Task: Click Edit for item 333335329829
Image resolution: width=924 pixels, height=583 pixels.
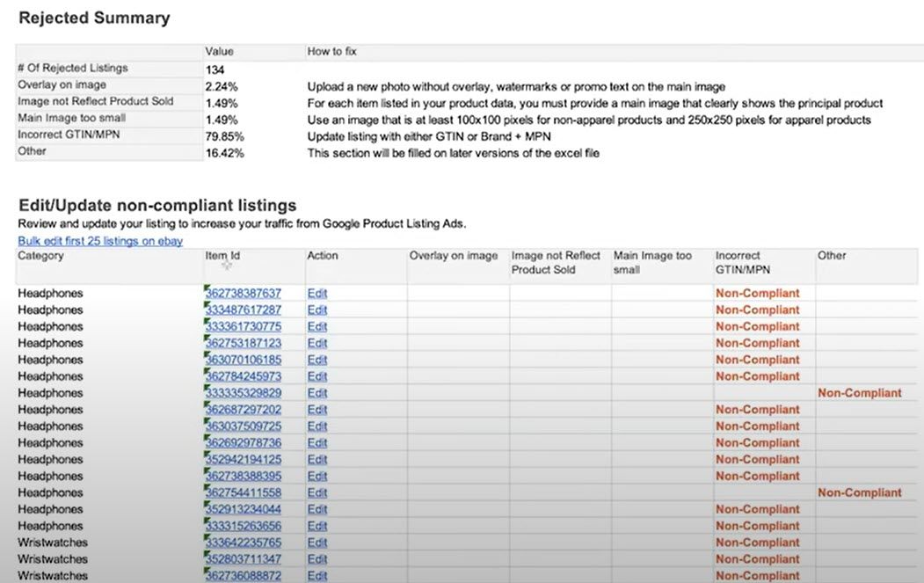Action: coord(317,392)
